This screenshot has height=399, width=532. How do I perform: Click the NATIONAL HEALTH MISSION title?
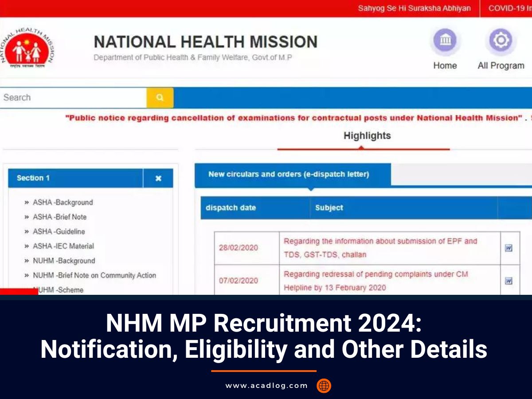(x=205, y=42)
